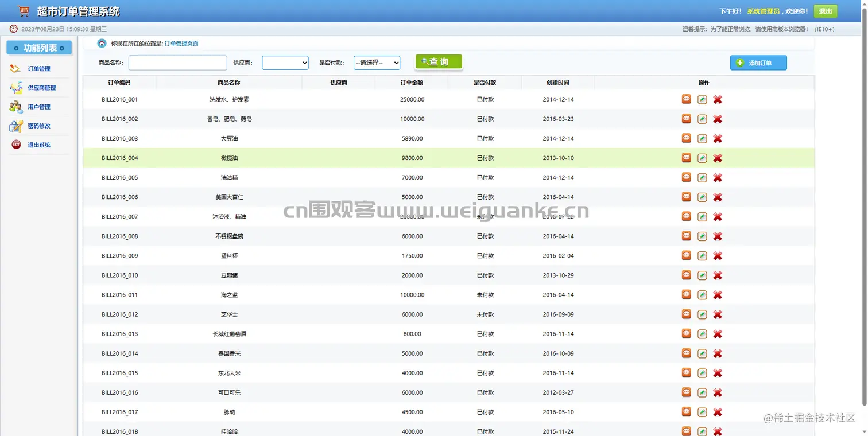Click the shopping cart logo in header
The width and height of the screenshot is (868, 436).
24,11
